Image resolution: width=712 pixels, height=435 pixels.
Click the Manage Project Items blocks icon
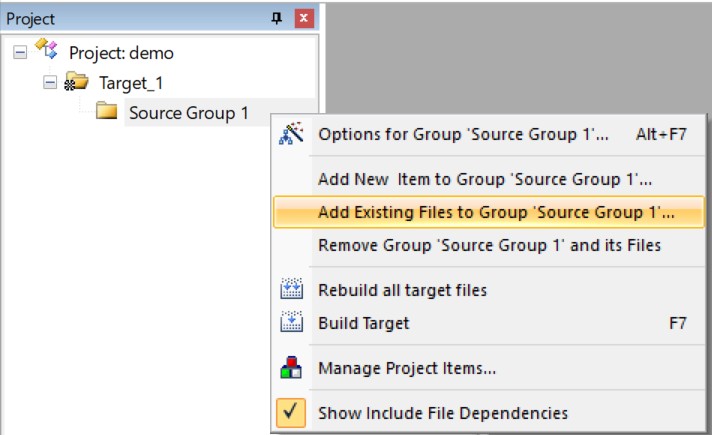[x=291, y=367]
